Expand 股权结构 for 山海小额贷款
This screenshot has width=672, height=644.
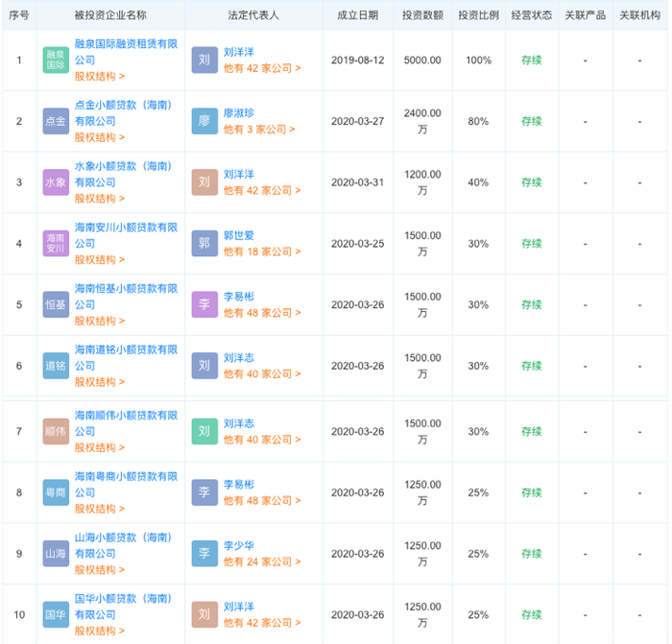(100, 570)
